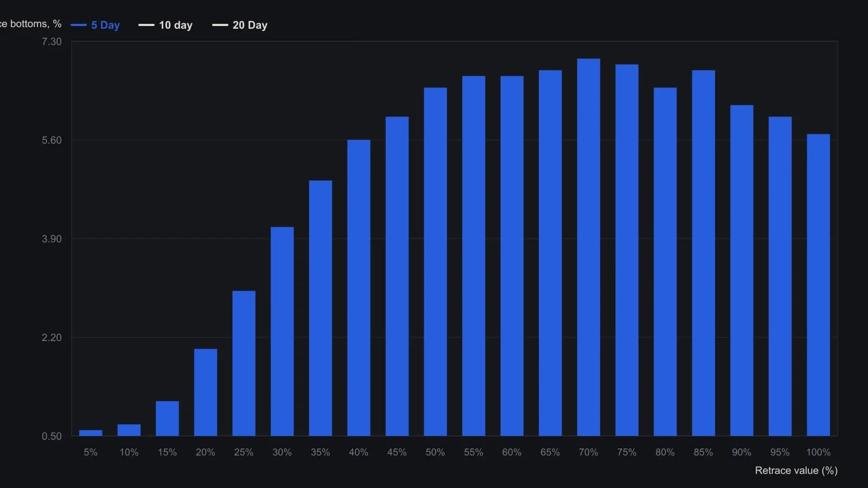Click the 0.50 y-axis label
Viewport: 868px width, 488px height.
52,436
